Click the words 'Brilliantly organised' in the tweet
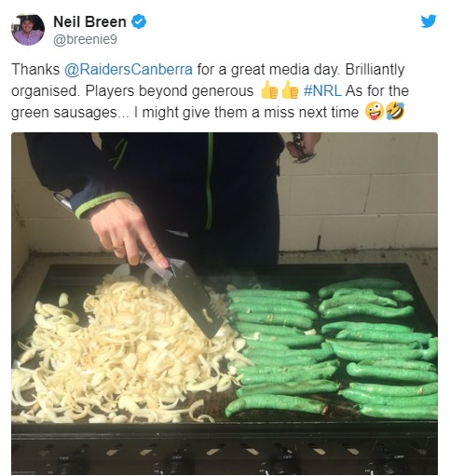This screenshot has width=450, height=476. click(x=208, y=80)
